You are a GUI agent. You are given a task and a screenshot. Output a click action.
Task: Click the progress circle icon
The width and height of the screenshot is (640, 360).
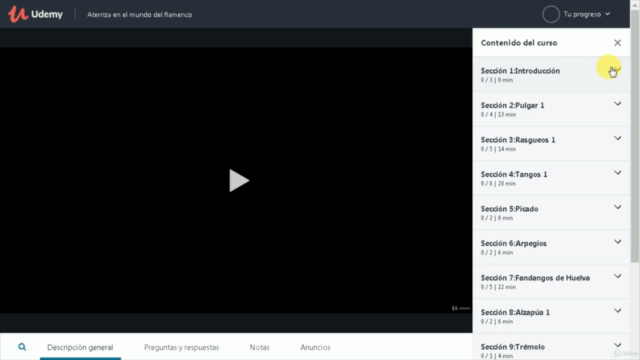click(x=551, y=14)
